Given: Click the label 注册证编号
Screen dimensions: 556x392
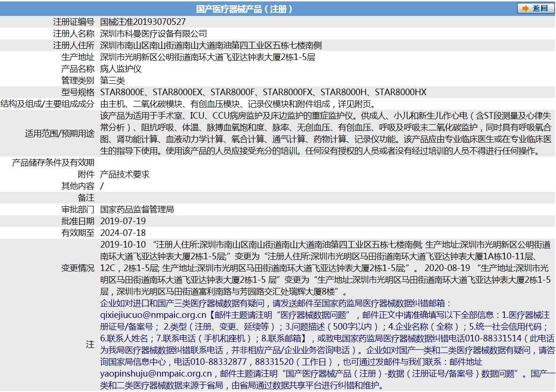Looking at the screenshot, I should pyautogui.click(x=74, y=22).
